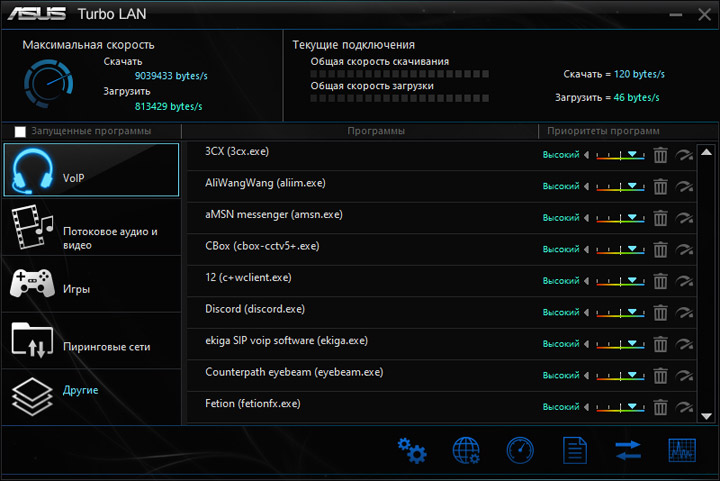Click the two-arrows transfer icon
The image size is (720, 481).
tap(628, 450)
